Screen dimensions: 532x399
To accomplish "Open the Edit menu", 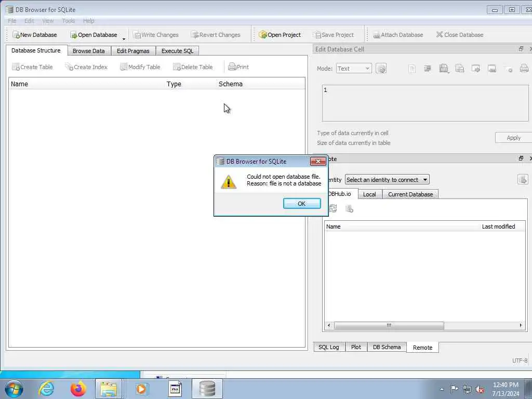I will pyautogui.click(x=29, y=21).
